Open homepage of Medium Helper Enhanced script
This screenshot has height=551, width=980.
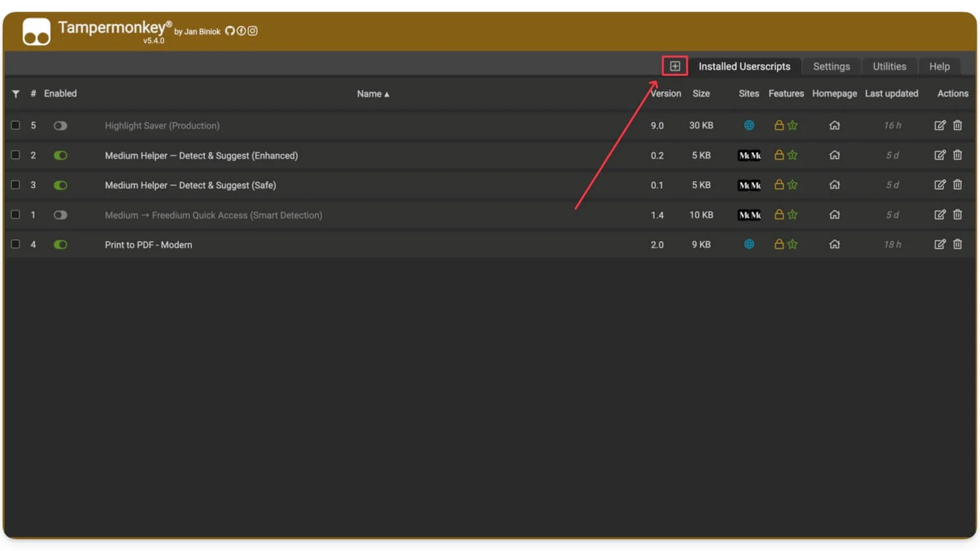coord(834,155)
